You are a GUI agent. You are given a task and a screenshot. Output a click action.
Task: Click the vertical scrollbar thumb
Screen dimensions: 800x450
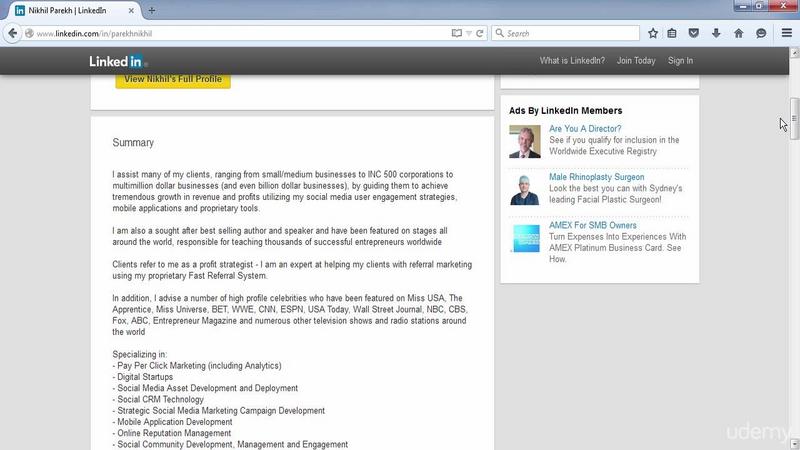[794, 118]
